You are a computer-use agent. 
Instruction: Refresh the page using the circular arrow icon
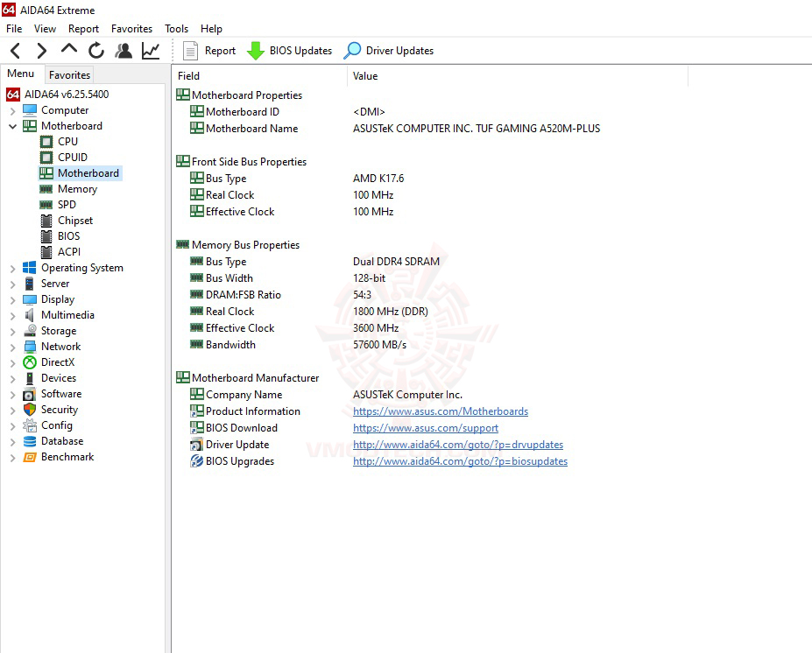click(x=96, y=51)
